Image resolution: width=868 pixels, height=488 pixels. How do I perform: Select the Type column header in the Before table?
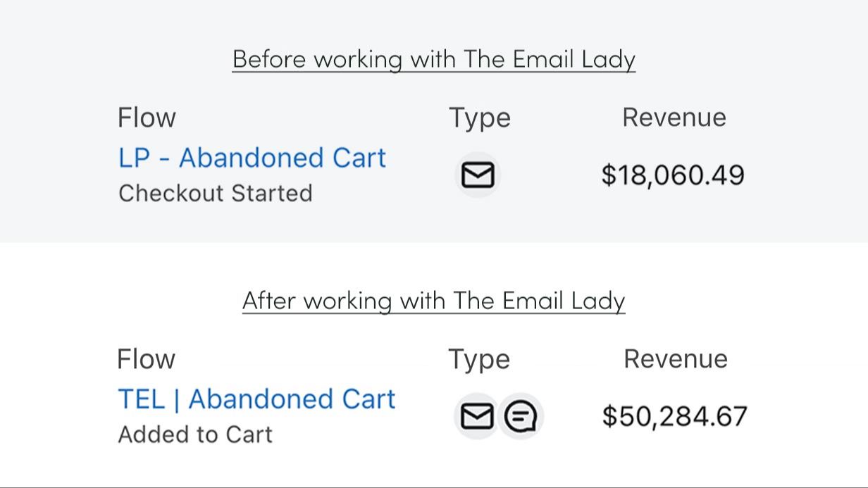pyautogui.click(x=480, y=118)
